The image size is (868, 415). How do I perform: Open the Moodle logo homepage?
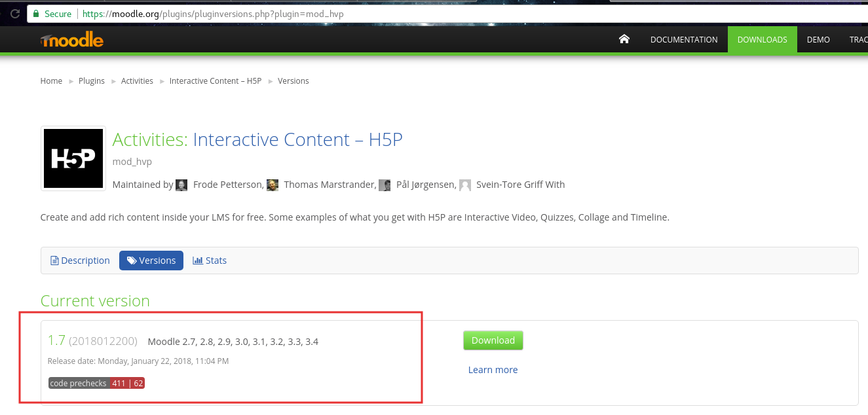[72, 40]
